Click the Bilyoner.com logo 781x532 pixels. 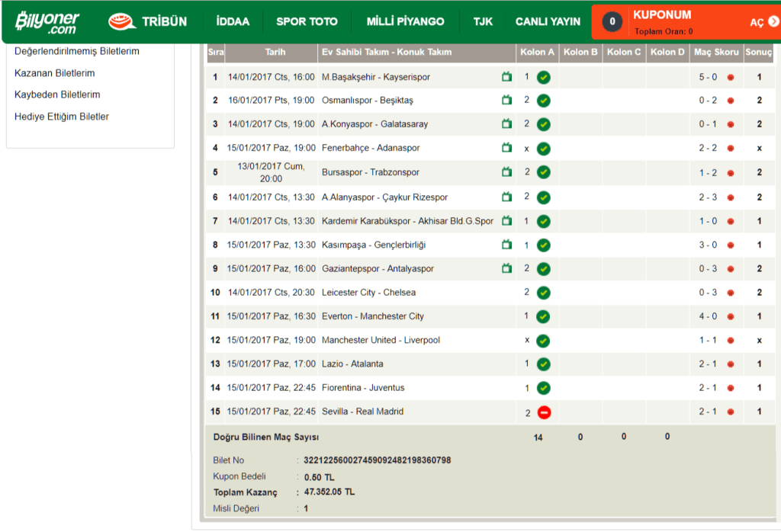tap(47, 22)
